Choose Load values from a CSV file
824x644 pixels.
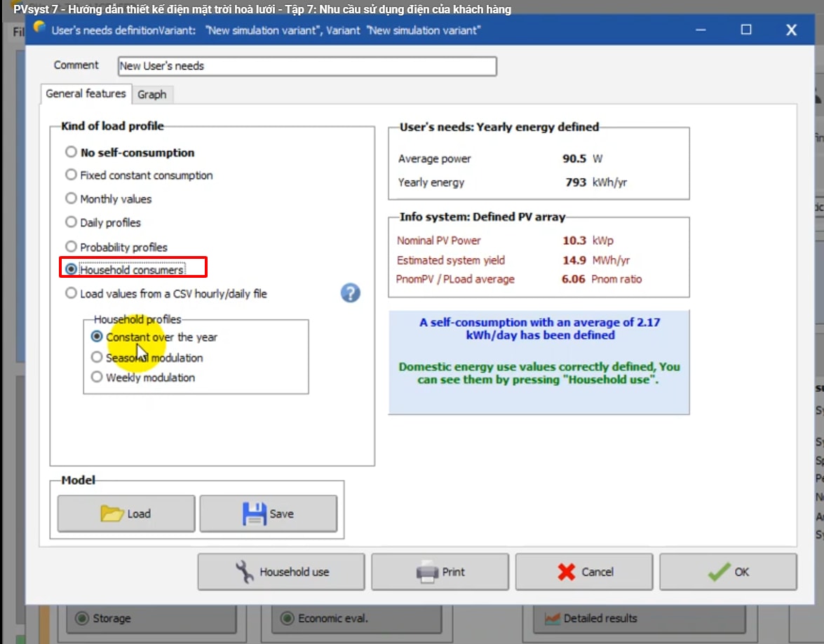70,293
